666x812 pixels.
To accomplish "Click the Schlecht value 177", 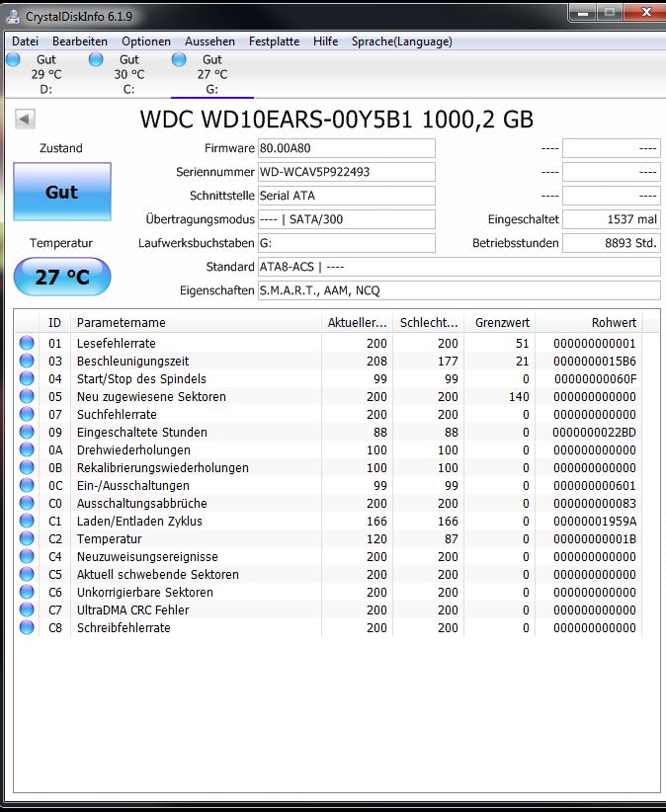I will click(x=448, y=361).
